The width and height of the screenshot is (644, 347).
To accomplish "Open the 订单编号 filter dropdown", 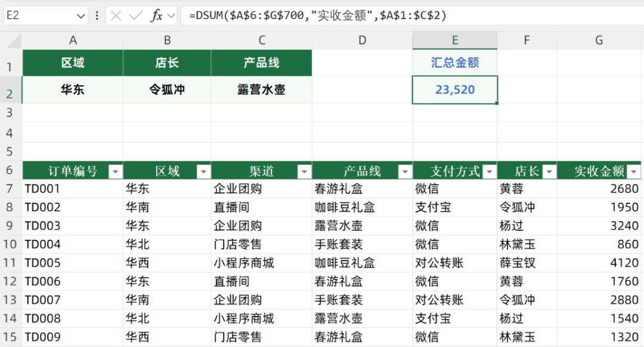I will (x=116, y=172).
